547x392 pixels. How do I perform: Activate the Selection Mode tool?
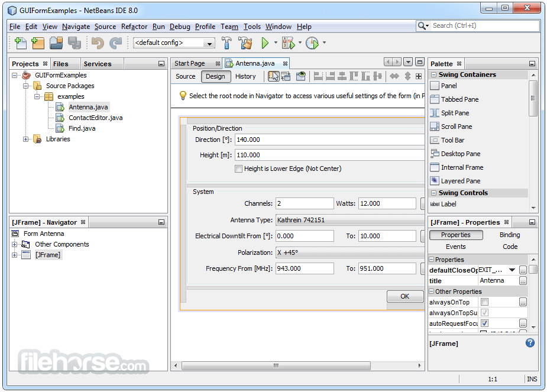(273, 76)
